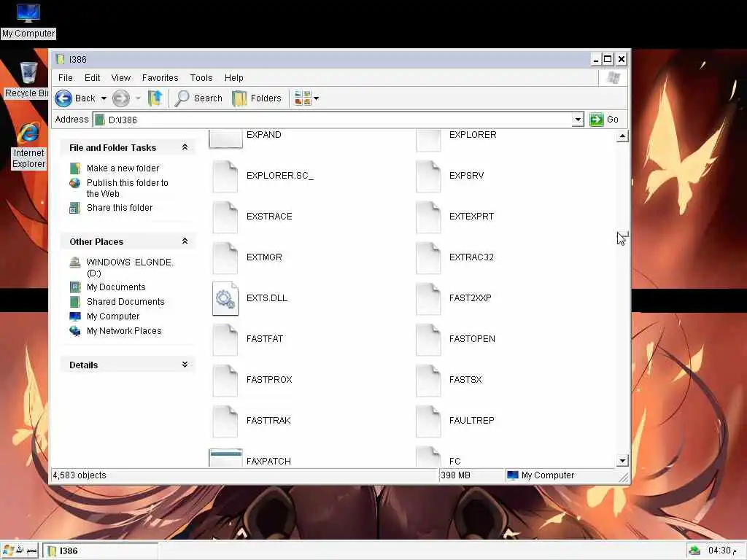The width and height of the screenshot is (747, 560).
Task: Click Share this folder link
Action: [x=120, y=208]
